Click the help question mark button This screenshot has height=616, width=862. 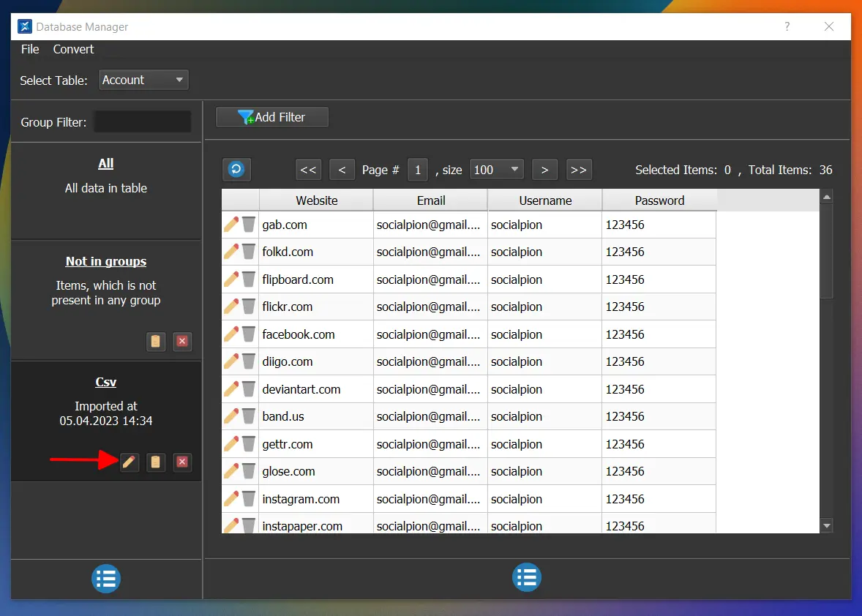click(787, 26)
